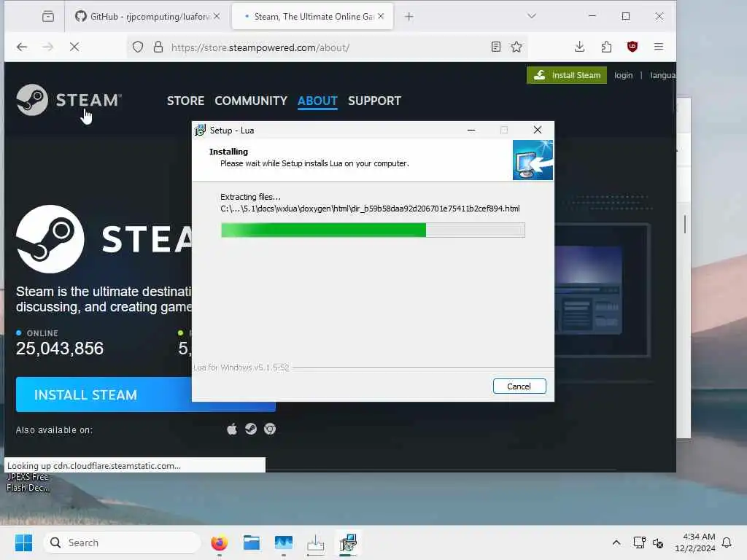Click the Firefox View icon in tab bar

point(47,17)
